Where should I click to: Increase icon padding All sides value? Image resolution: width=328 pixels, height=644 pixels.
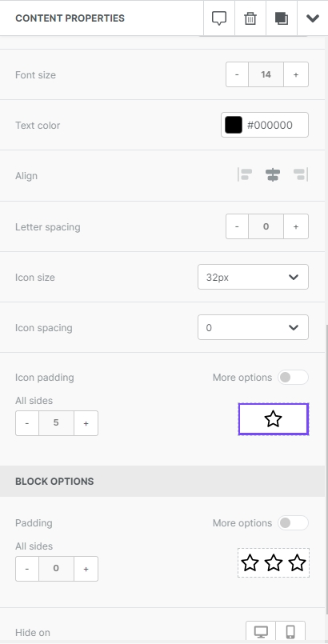pos(86,423)
